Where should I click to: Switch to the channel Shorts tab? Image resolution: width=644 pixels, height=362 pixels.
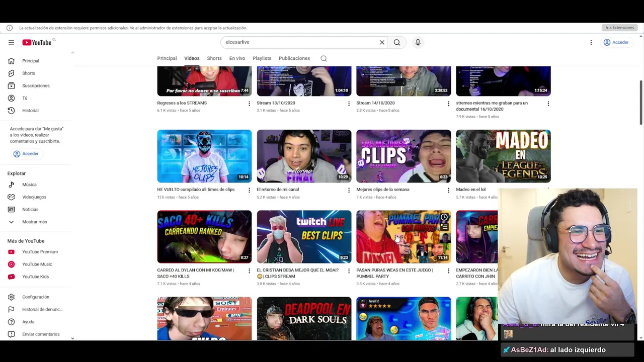tap(214, 58)
